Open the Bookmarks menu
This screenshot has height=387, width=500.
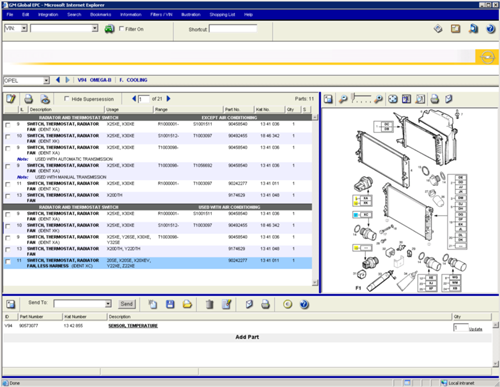100,15
